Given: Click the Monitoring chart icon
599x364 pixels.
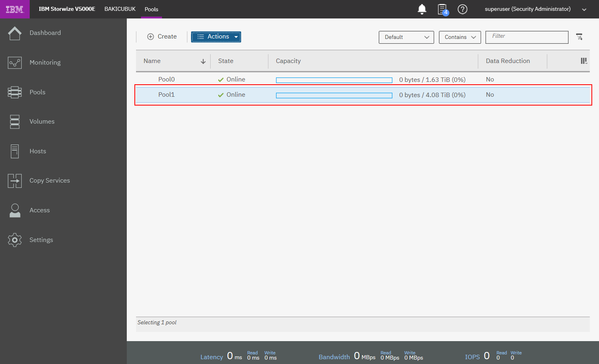Looking at the screenshot, I should 15,63.
